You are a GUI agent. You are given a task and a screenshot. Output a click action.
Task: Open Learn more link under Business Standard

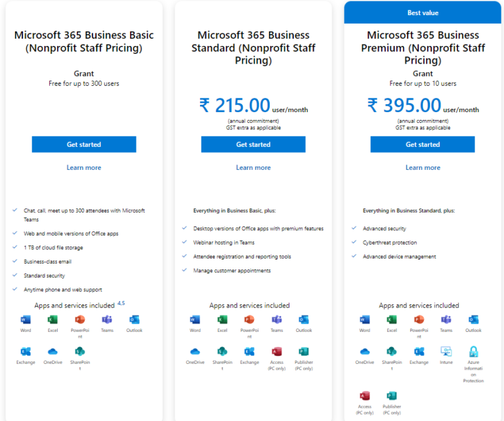pos(253,168)
